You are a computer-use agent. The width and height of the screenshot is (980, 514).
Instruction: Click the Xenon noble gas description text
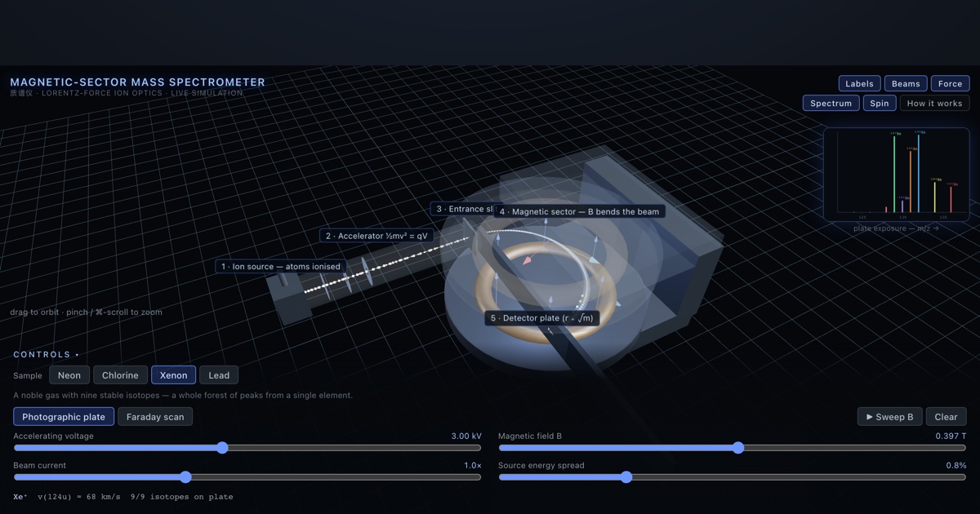click(183, 396)
